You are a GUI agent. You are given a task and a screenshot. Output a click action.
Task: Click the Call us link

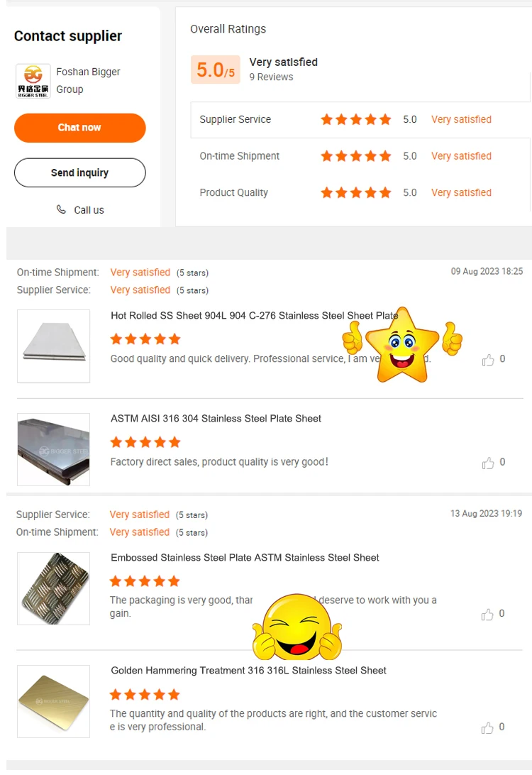coord(89,210)
